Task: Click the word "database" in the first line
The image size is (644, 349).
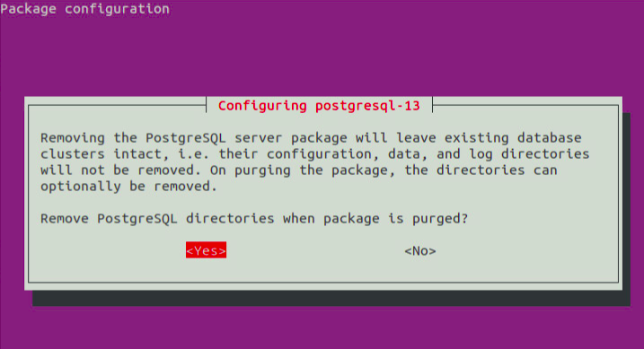Action: pos(549,138)
